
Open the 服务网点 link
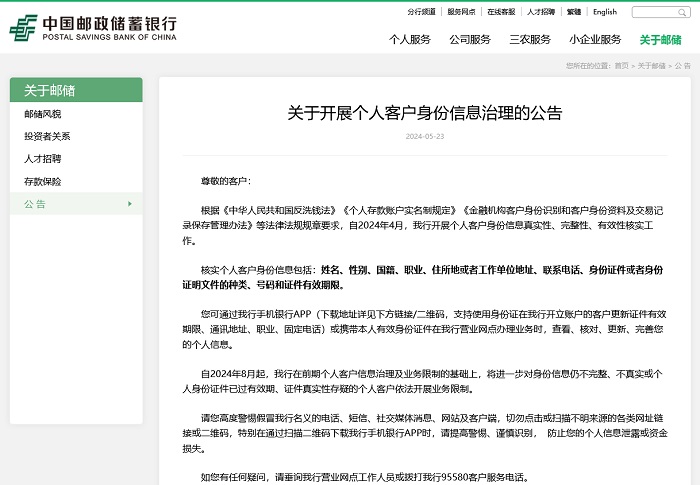[x=461, y=12]
